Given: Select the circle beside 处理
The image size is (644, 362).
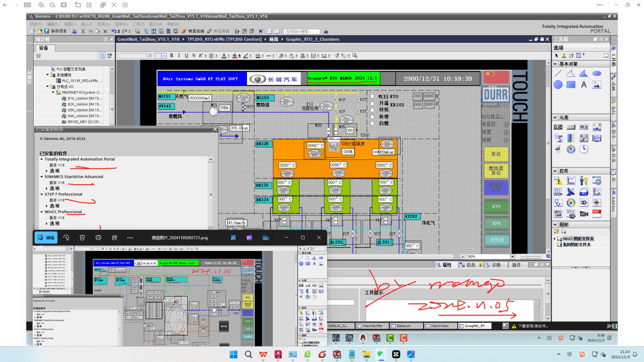Looking at the screenshot, I should click(x=372, y=117).
